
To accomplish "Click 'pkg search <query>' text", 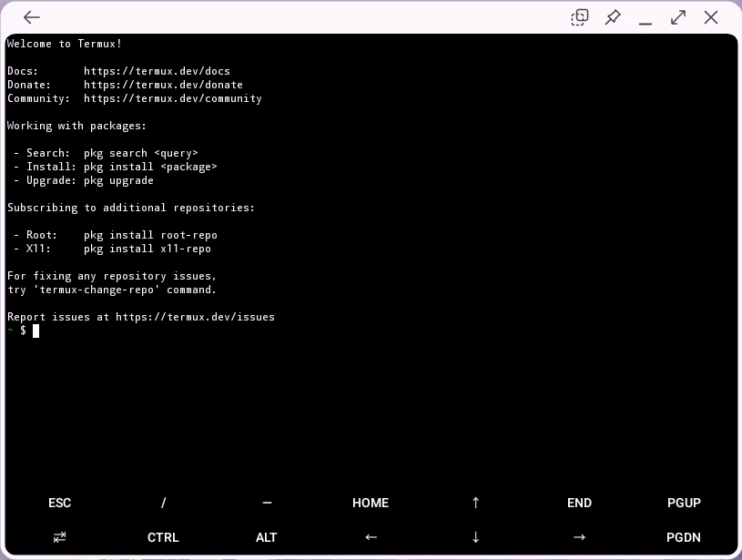I will pyautogui.click(x=140, y=153).
